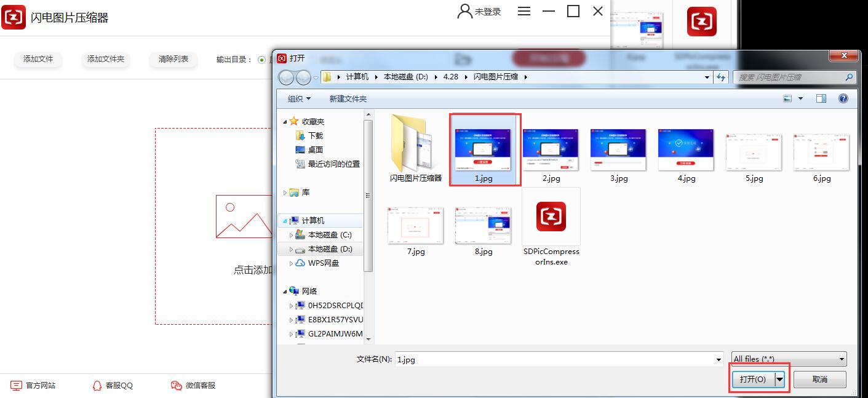
Task: Click the navigation pane vertical scrollbar
Action: [368, 196]
